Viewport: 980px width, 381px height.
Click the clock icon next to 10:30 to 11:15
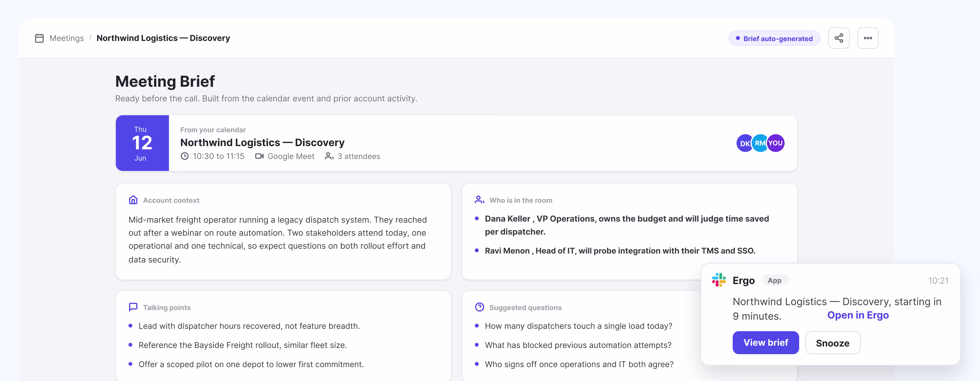(x=185, y=156)
